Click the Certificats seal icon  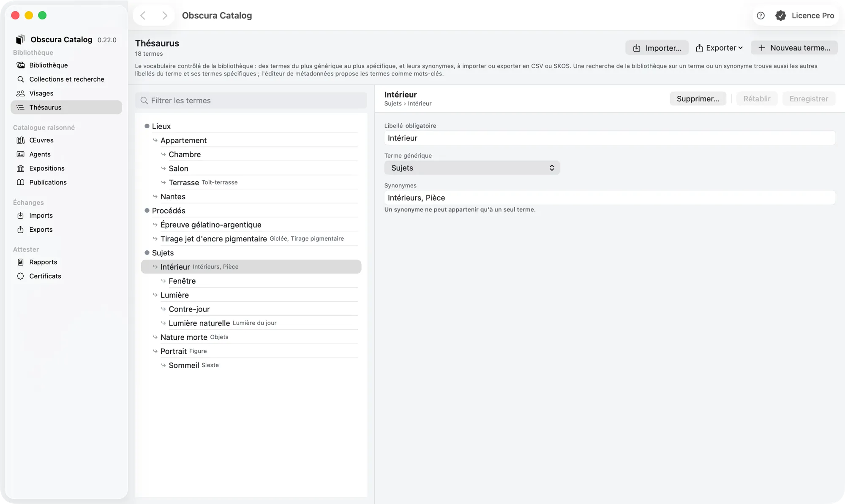pyautogui.click(x=20, y=276)
